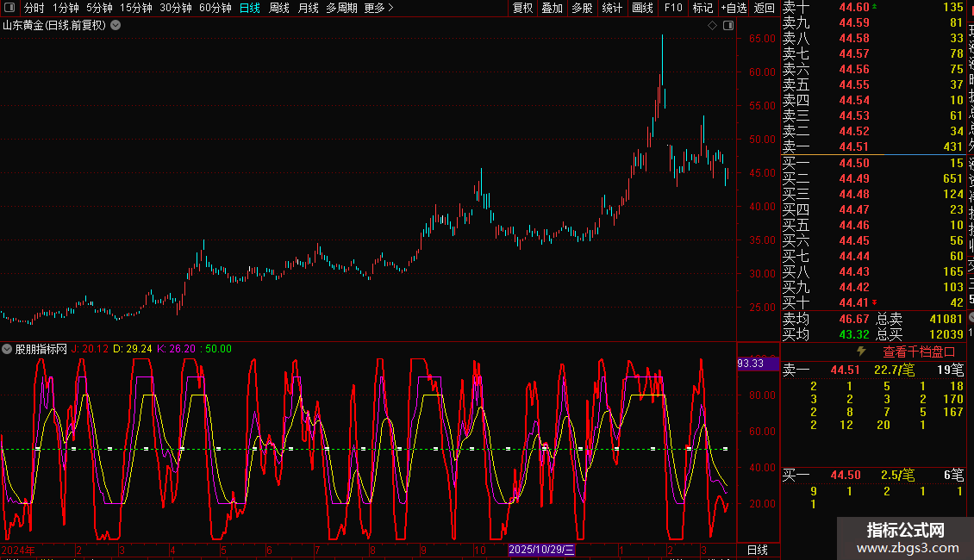Switch to 周线 weekly chart
974x560 pixels.
(279, 8)
